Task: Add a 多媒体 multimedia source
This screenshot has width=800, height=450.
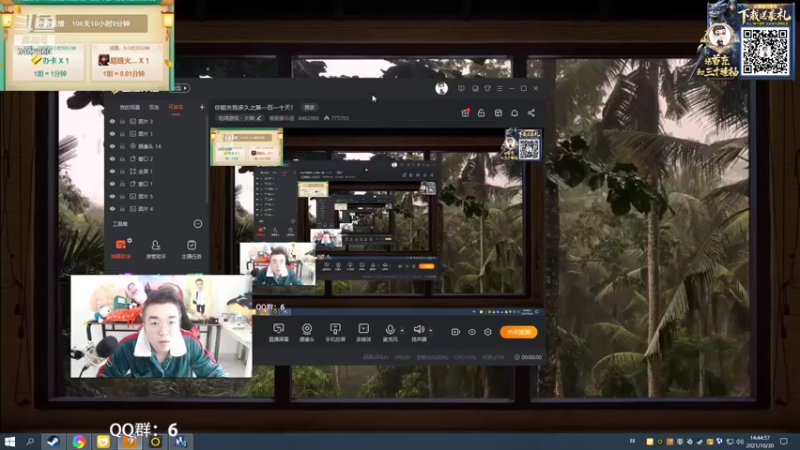Action: pos(363,332)
